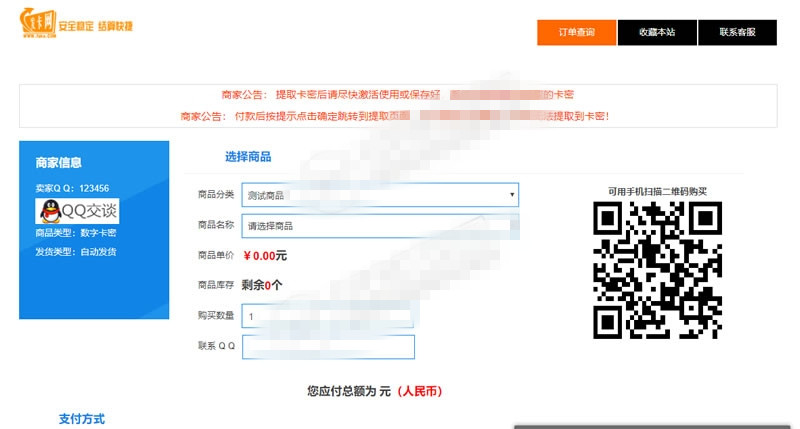Focus the 联系QQ input field
Screen dimensions: 800x429
(x=328, y=347)
